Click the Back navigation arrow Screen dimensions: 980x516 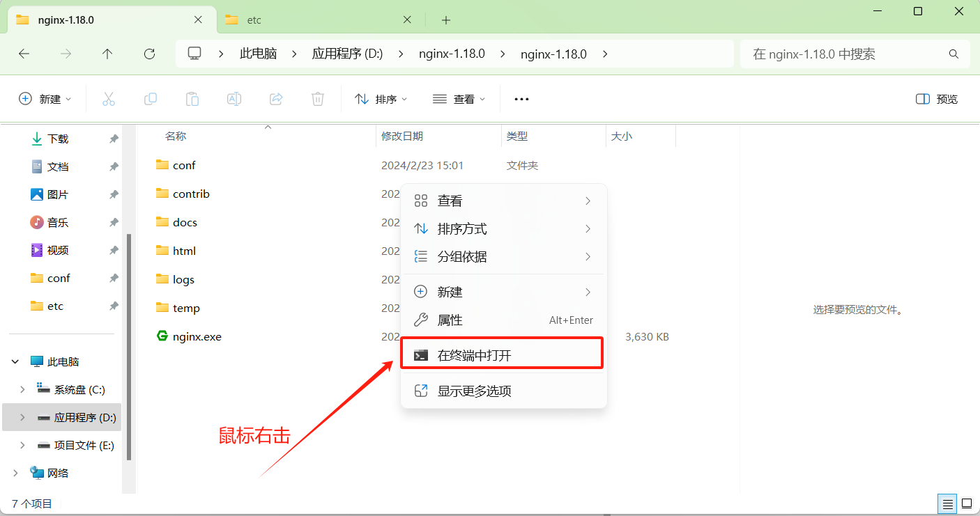pyautogui.click(x=24, y=54)
